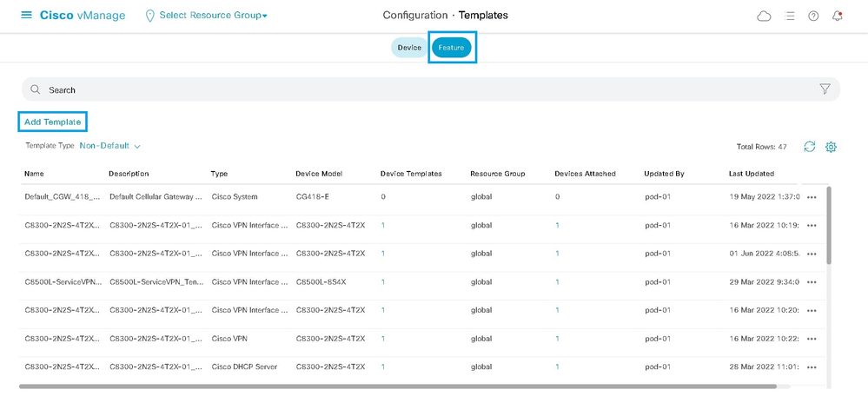
Task: Click the horizontal table scrollbar
Action: tap(398, 386)
